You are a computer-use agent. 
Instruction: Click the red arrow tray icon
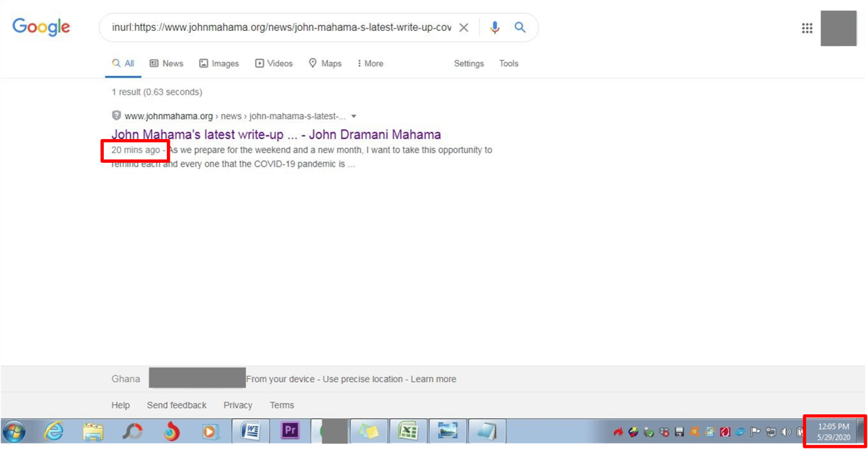point(618,432)
